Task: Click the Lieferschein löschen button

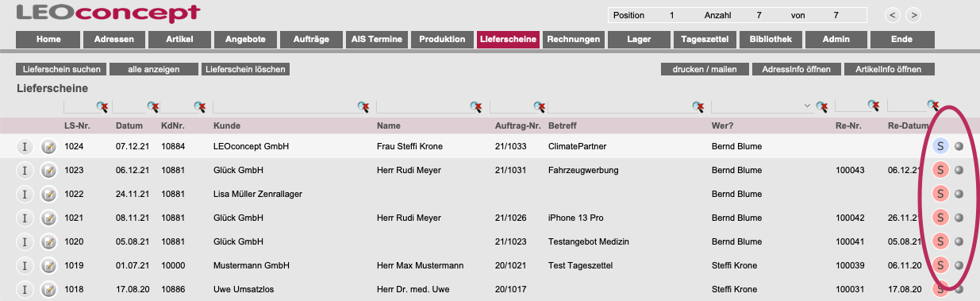Action: click(245, 69)
